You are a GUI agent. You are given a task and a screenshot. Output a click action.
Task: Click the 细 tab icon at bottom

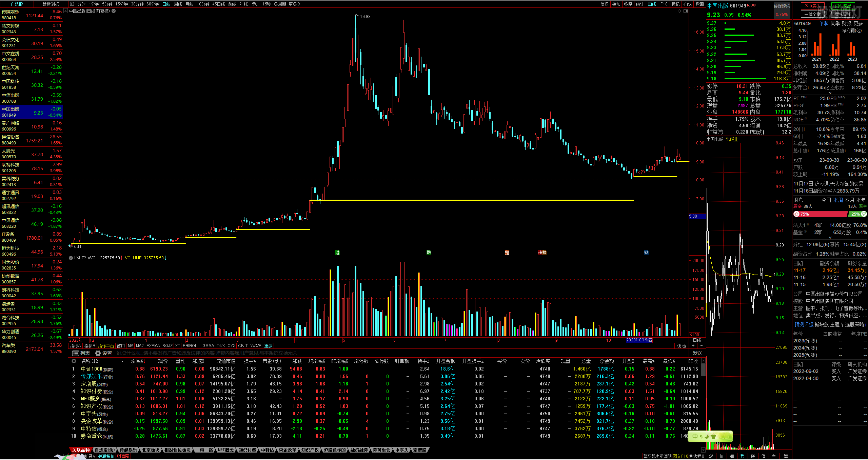pyautogui.click(x=732, y=456)
